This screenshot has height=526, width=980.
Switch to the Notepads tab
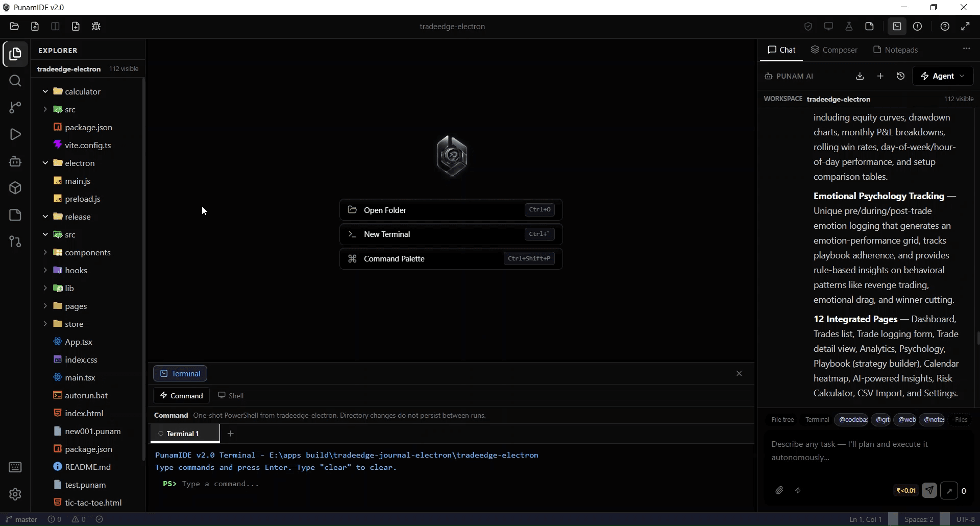pyautogui.click(x=895, y=50)
